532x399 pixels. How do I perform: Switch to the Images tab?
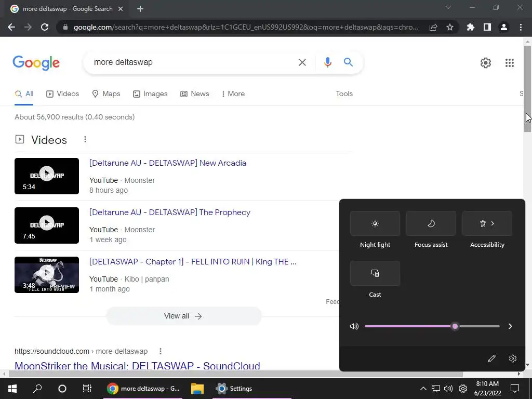[x=150, y=94]
